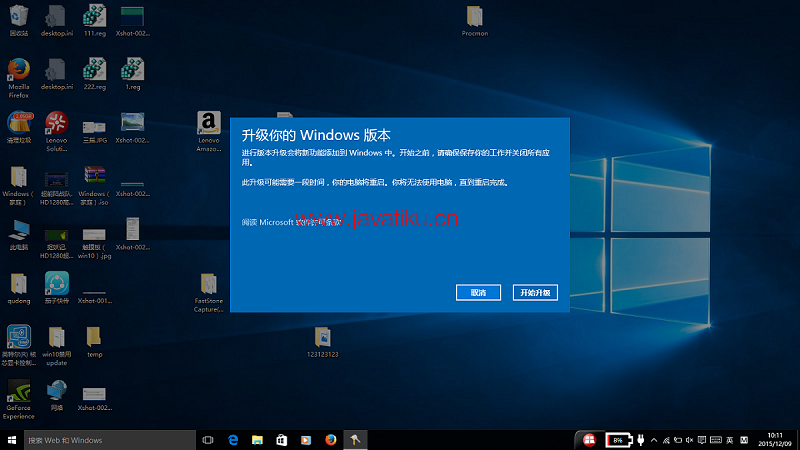Open the Procmon folder on desktop
The height and width of the screenshot is (450, 800).
tap(474, 21)
